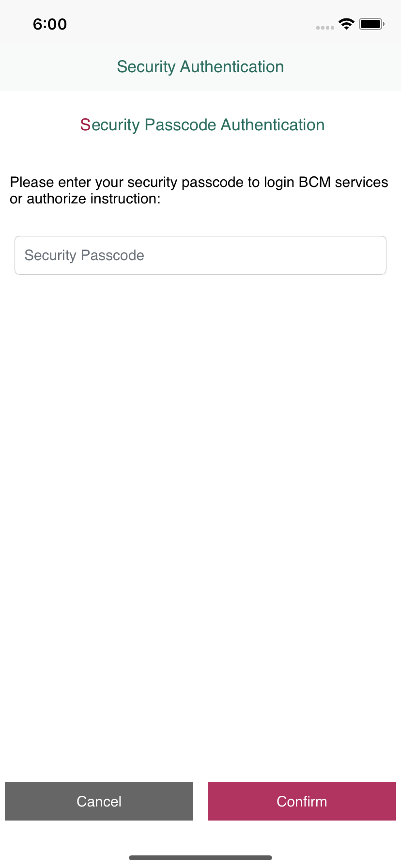Image resolution: width=401 pixels, height=868 pixels.
Task: Tap the word Security in the top title
Action: 146,67
